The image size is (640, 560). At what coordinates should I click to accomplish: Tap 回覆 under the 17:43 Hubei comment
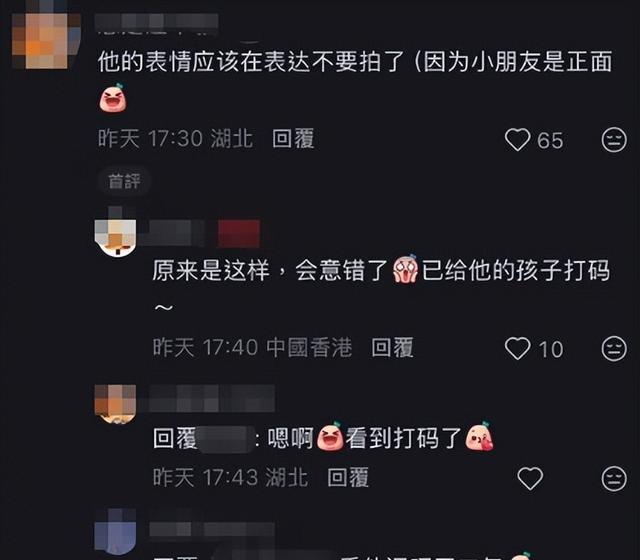tap(348, 477)
